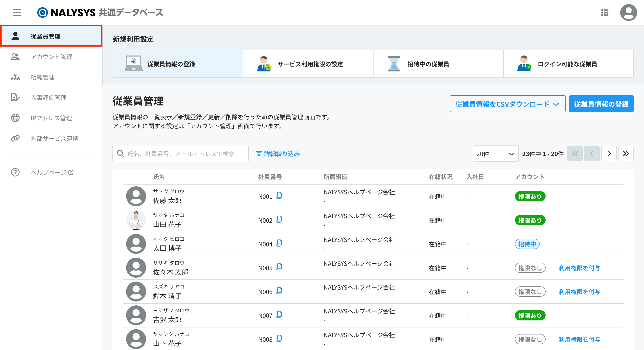
Task: Click the blue 従業員情報の登録 button
Action: 601,104
